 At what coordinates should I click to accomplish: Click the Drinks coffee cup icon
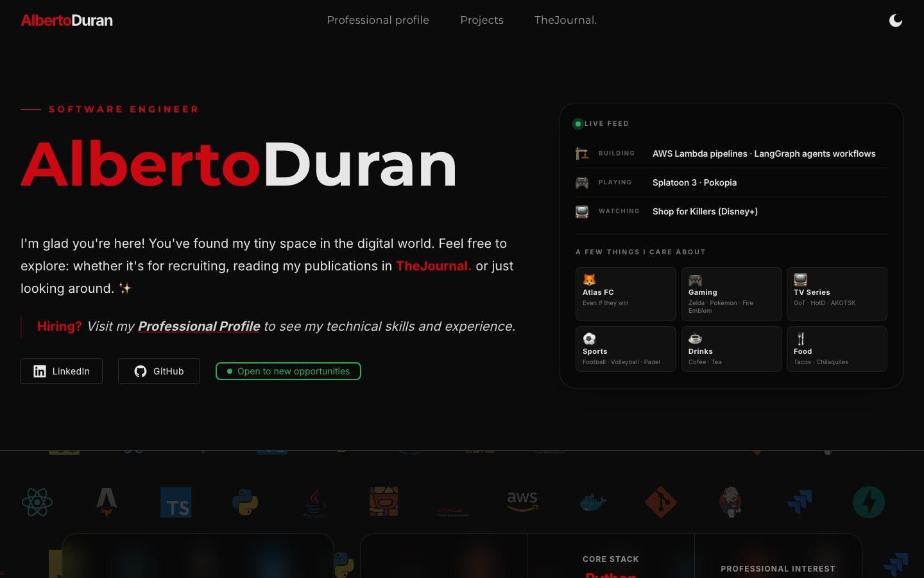pos(695,338)
